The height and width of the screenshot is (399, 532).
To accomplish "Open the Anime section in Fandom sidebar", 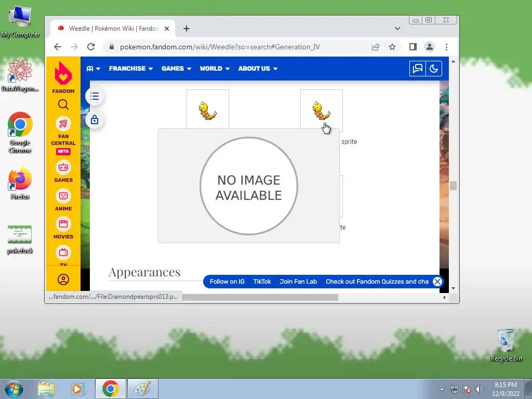I will tap(63, 200).
